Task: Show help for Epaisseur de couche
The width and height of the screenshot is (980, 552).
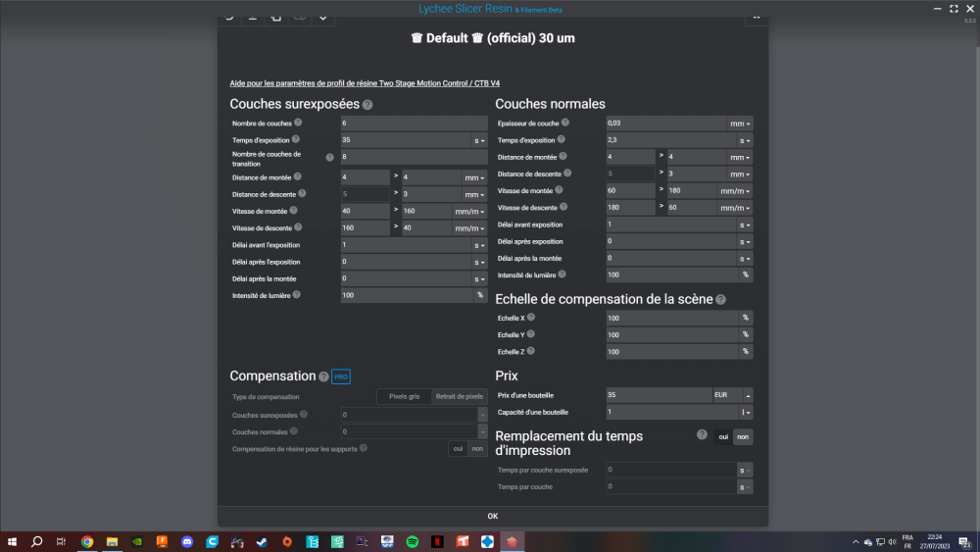Action: coord(565,123)
